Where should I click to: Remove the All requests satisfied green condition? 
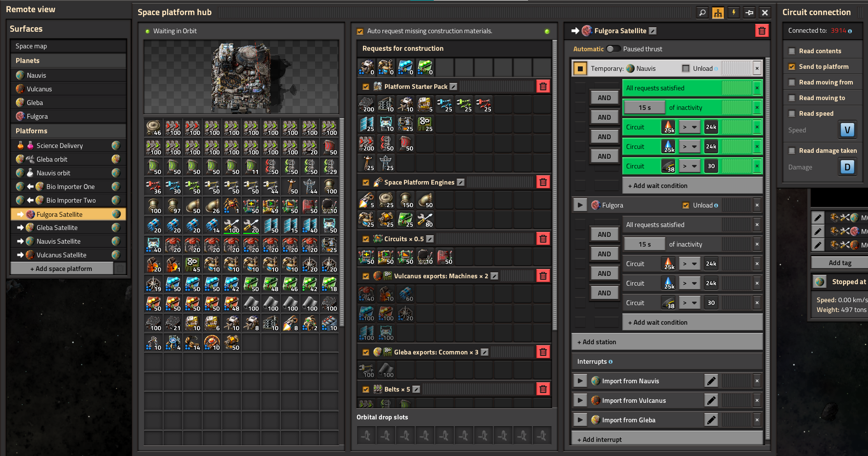tap(757, 88)
